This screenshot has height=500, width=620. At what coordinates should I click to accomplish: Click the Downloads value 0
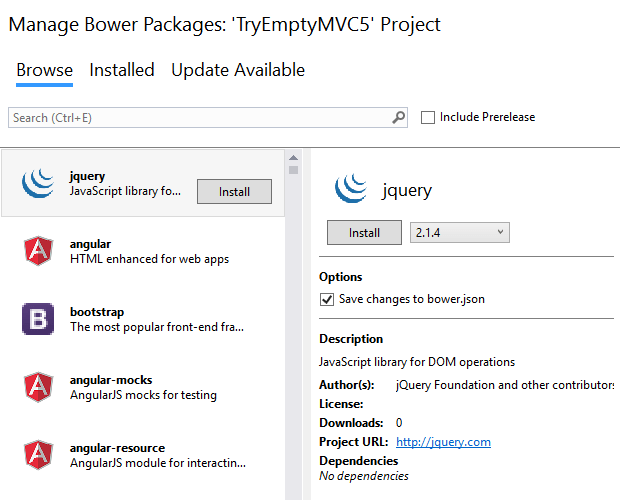tap(399, 423)
